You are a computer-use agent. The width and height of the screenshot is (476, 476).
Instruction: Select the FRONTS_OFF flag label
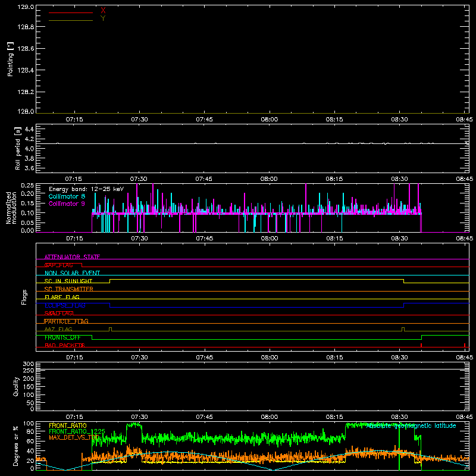pos(62,337)
